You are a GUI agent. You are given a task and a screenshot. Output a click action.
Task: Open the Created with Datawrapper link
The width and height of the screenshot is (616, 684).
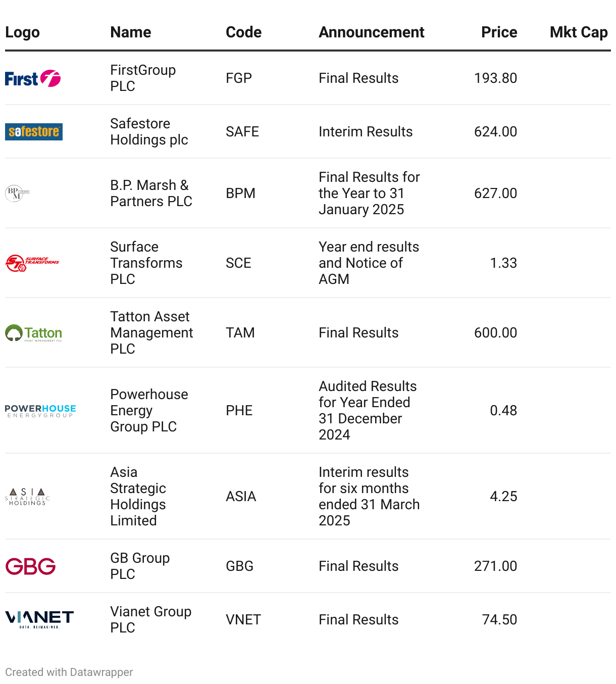coord(69,672)
